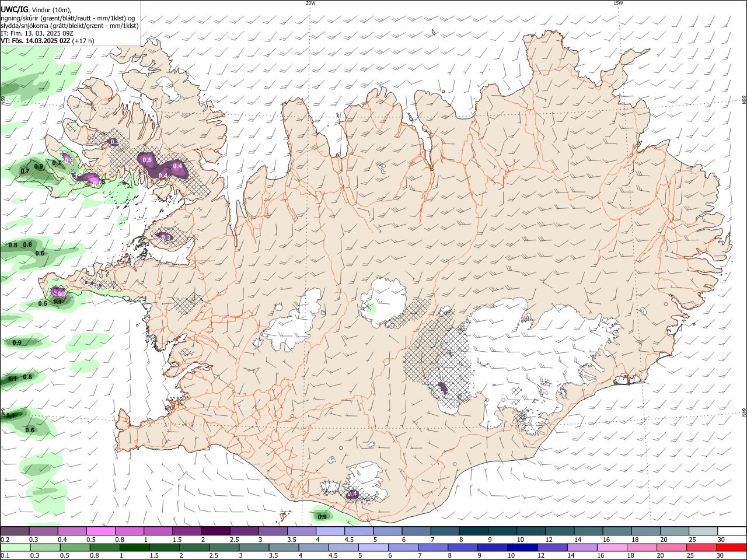Click the 'slydda/snjókoma' legend description line
747x560 pixels.
pyautogui.click(x=69, y=26)
